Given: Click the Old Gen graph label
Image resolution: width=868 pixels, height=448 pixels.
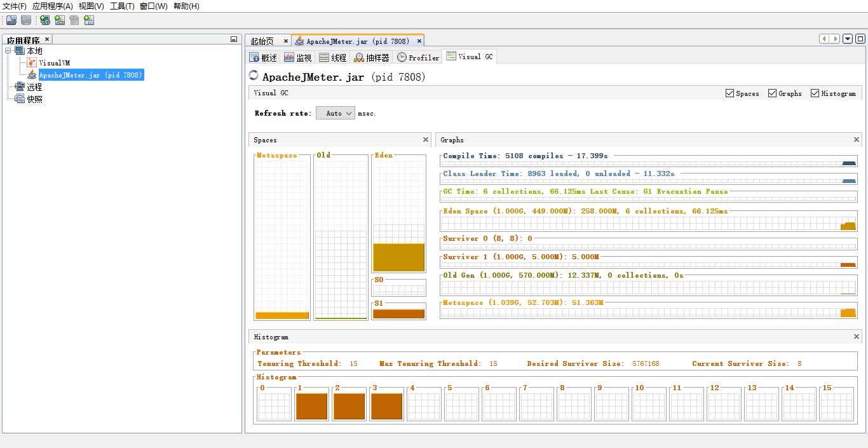Looking at the screenshot, I should pyautogui.click(x=563, y=275).
